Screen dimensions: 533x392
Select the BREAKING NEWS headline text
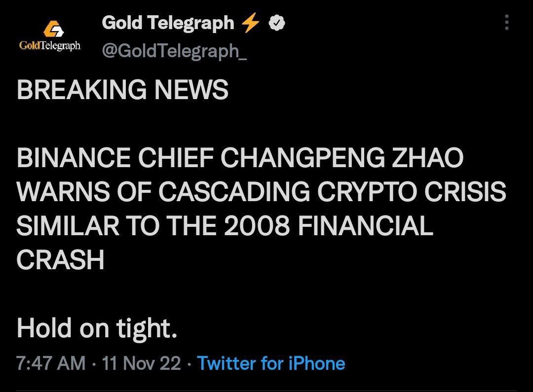point(122,90)
